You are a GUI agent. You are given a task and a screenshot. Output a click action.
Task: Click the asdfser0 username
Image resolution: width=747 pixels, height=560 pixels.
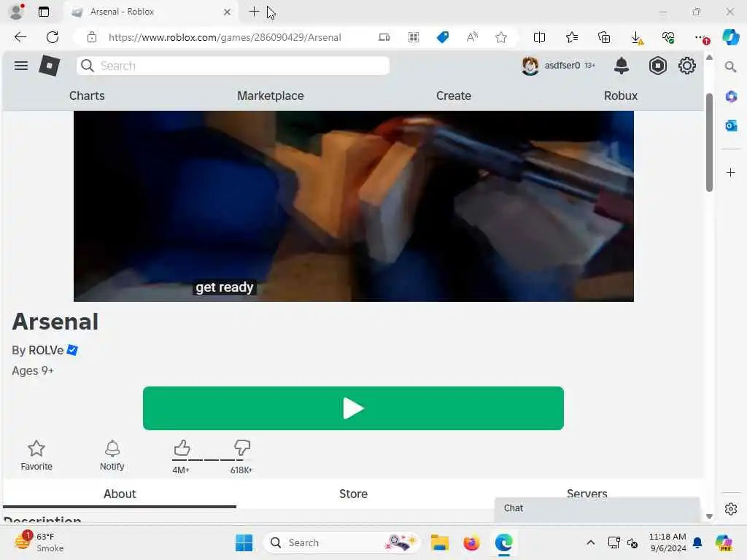pyautogui.click(x=562, y=65)
